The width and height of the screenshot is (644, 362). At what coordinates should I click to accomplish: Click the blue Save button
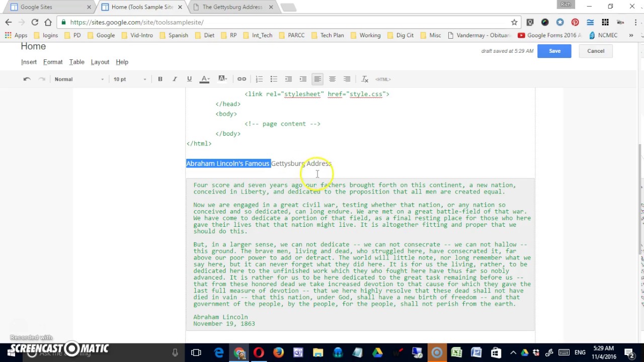tap(554, 51)
